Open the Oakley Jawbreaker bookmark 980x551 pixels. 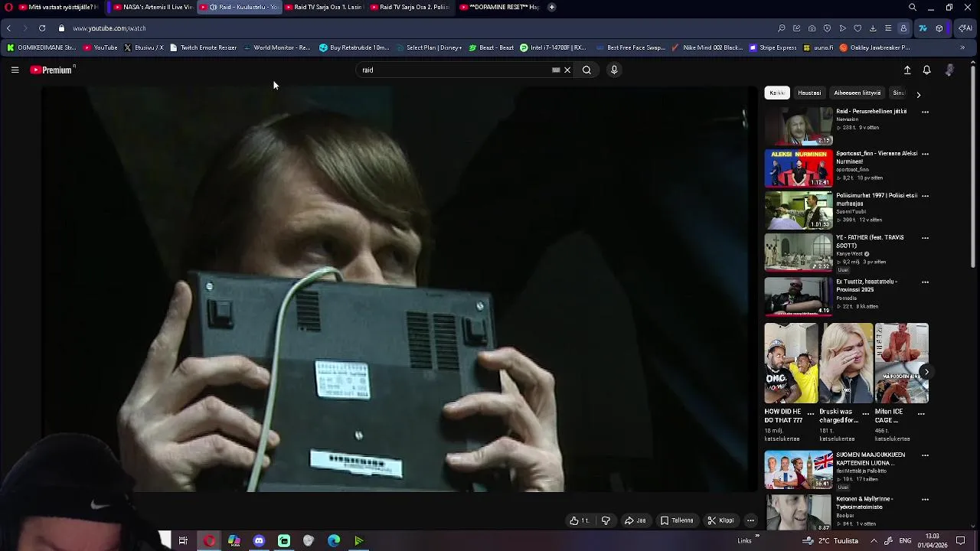(875, 47)
